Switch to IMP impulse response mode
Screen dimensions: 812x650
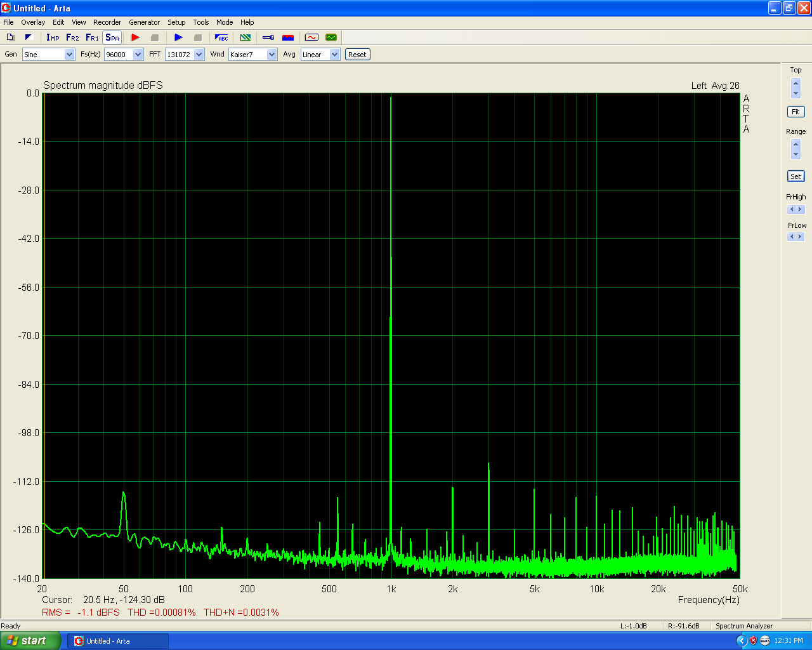coord(53,37)
